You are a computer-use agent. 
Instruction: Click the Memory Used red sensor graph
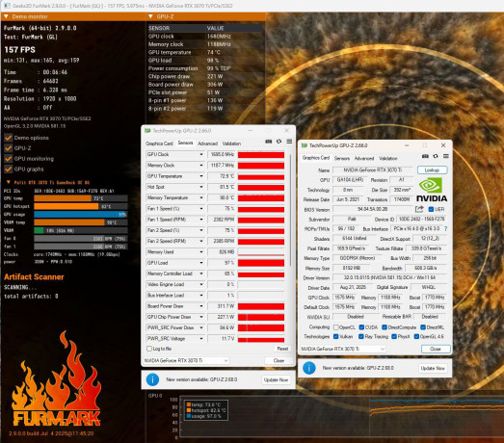pyautogui.click(x=261, y=252)
